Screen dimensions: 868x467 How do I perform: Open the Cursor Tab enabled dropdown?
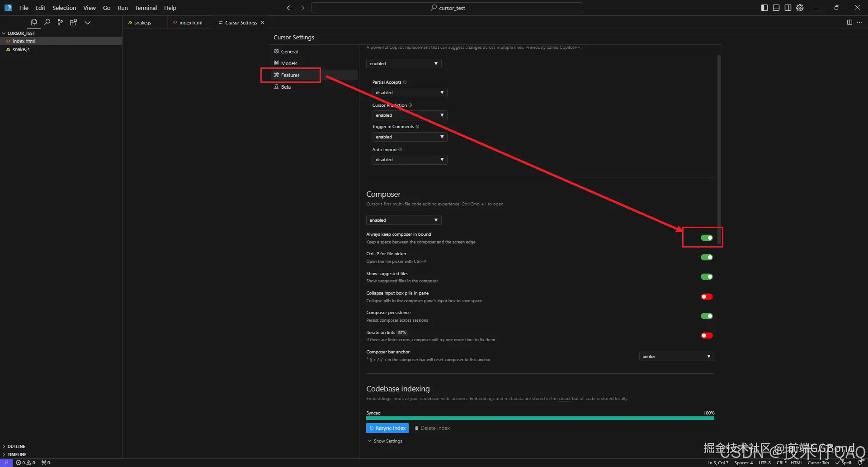coord(404,64)
